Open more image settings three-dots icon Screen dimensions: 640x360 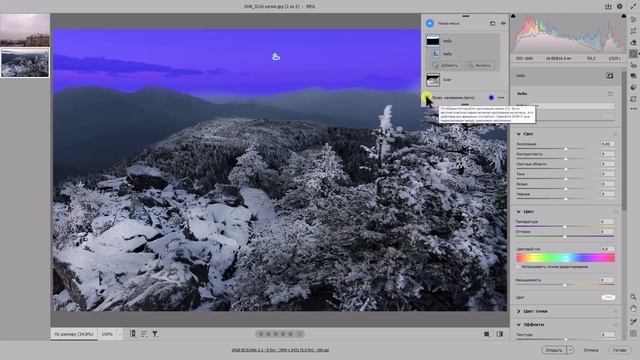[633, 109]
